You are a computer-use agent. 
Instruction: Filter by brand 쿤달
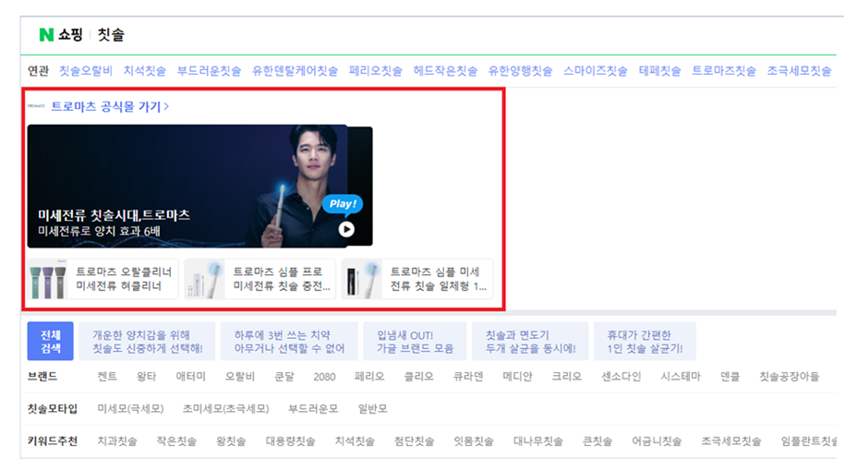pyautogui.click(x=284, y=377)
